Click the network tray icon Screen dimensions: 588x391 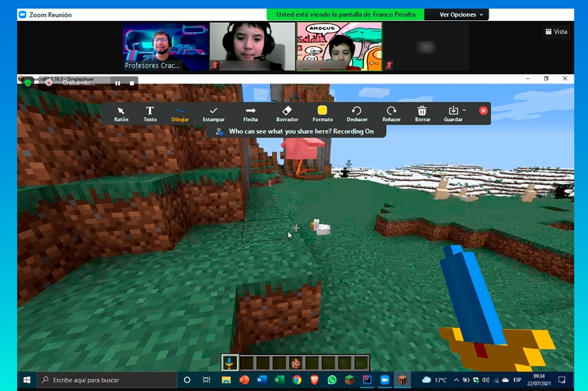(x=496, y=380)
